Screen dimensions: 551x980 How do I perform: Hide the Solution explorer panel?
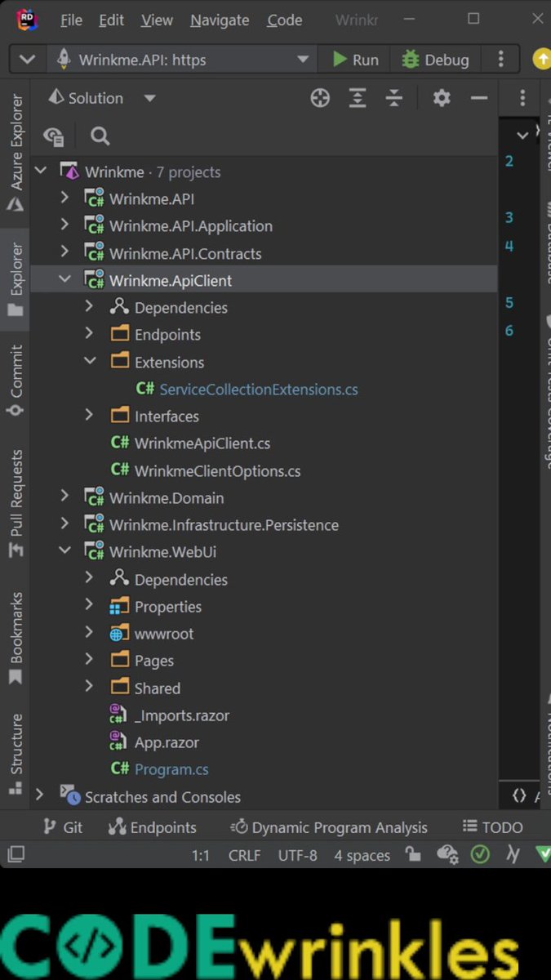coord(479,98)
